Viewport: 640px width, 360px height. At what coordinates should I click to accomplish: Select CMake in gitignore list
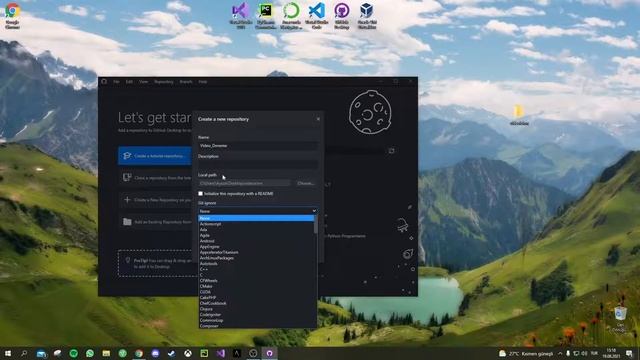[256, 286]
